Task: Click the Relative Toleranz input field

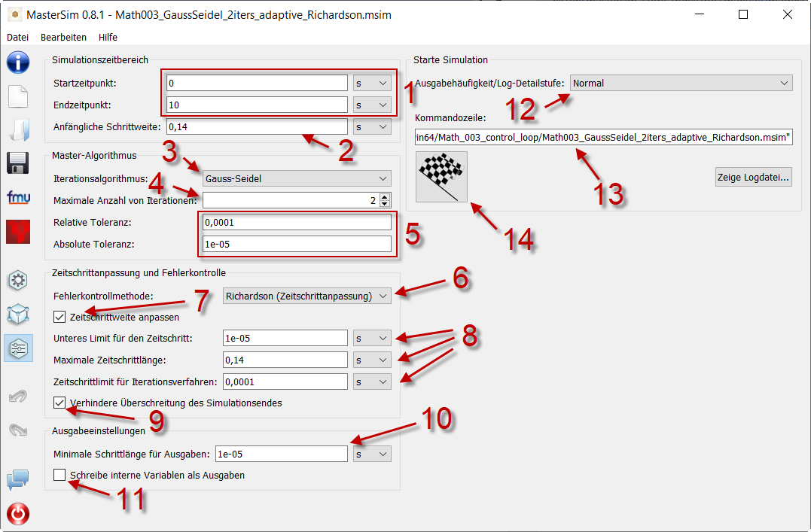Action: click(x=297, y=222)
